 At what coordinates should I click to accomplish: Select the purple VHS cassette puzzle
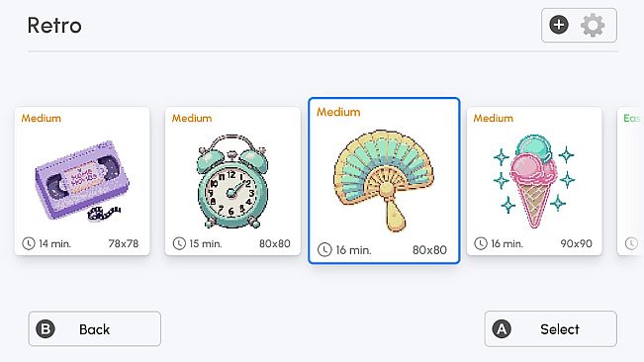[x=82, y=181]
